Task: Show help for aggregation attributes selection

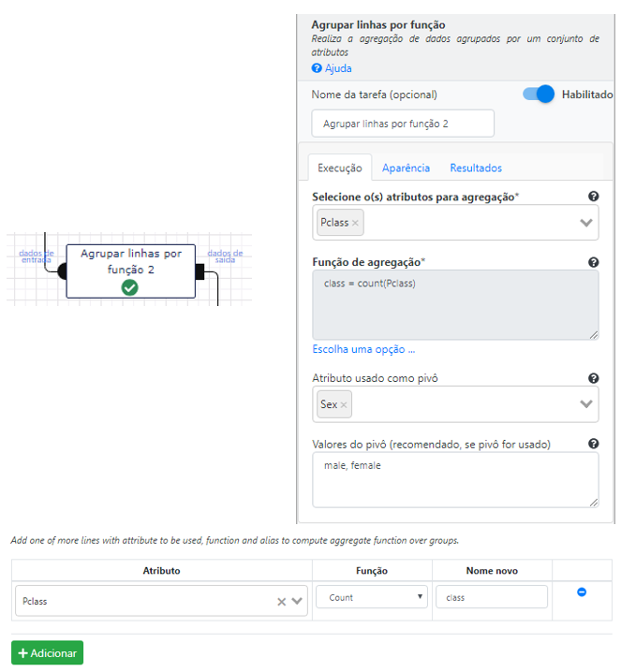Action: coord(593,197)
